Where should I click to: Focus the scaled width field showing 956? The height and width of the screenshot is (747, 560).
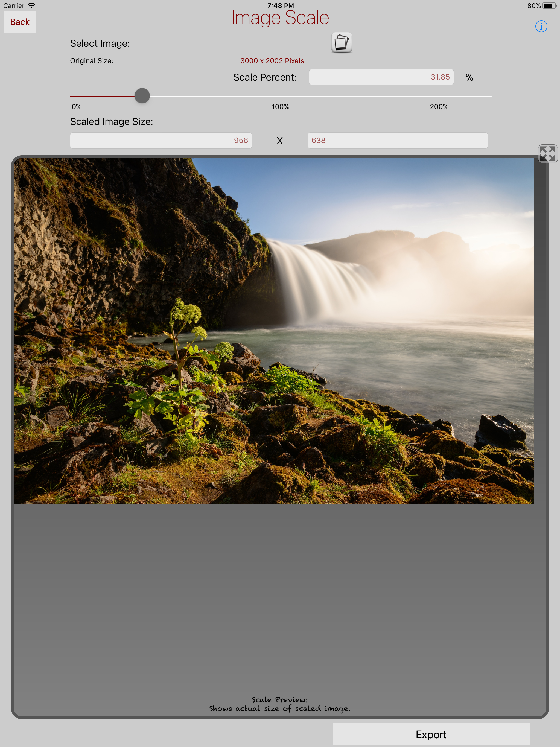[x=161, y=141]
